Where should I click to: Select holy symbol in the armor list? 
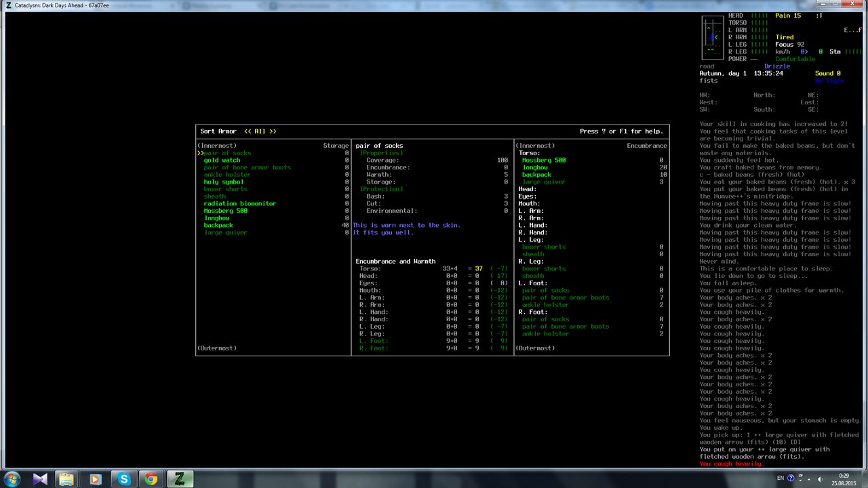coord(223,182)
